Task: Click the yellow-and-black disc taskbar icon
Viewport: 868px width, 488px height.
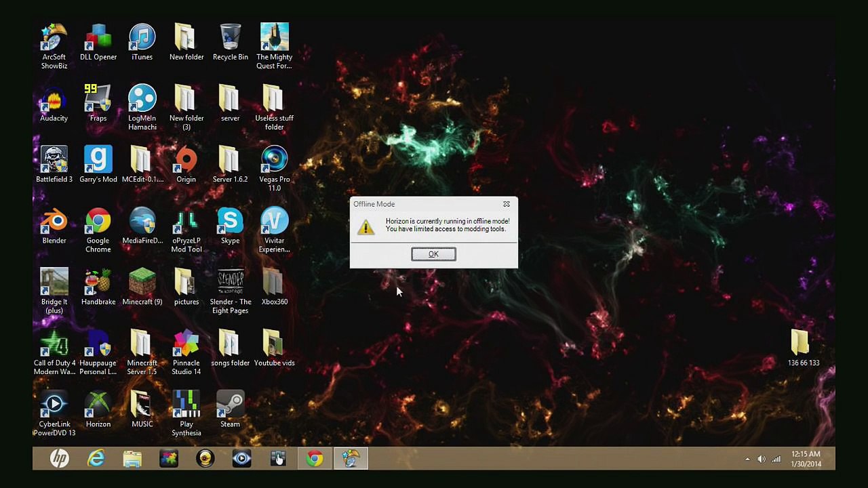Action: pos(205,459)
